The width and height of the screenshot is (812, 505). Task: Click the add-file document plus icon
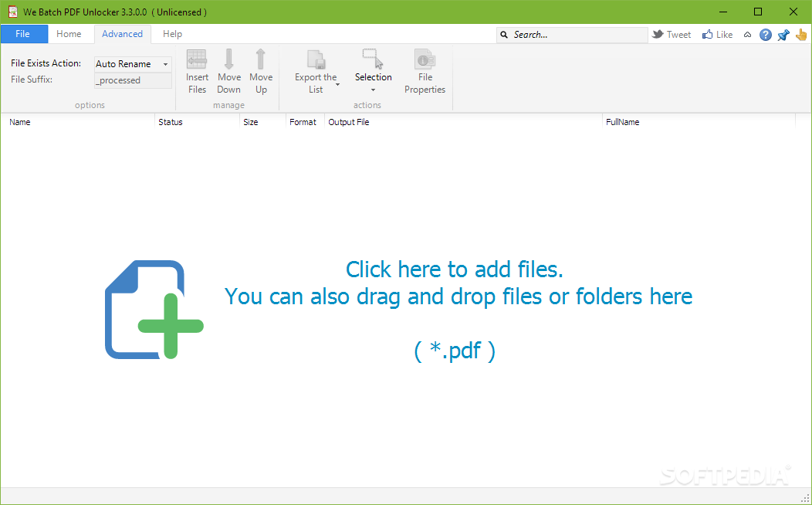click(x=154, y=310)
